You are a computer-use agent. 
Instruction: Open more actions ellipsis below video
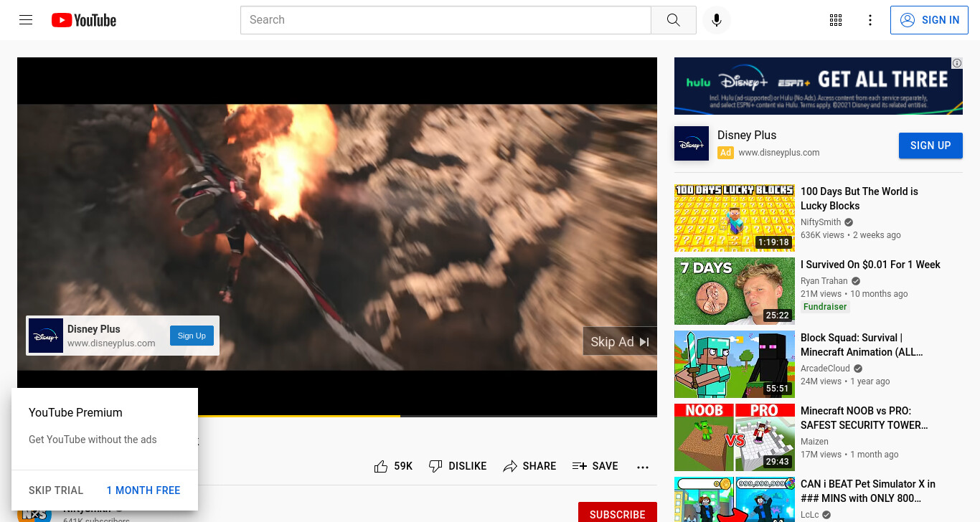[643, 467]
